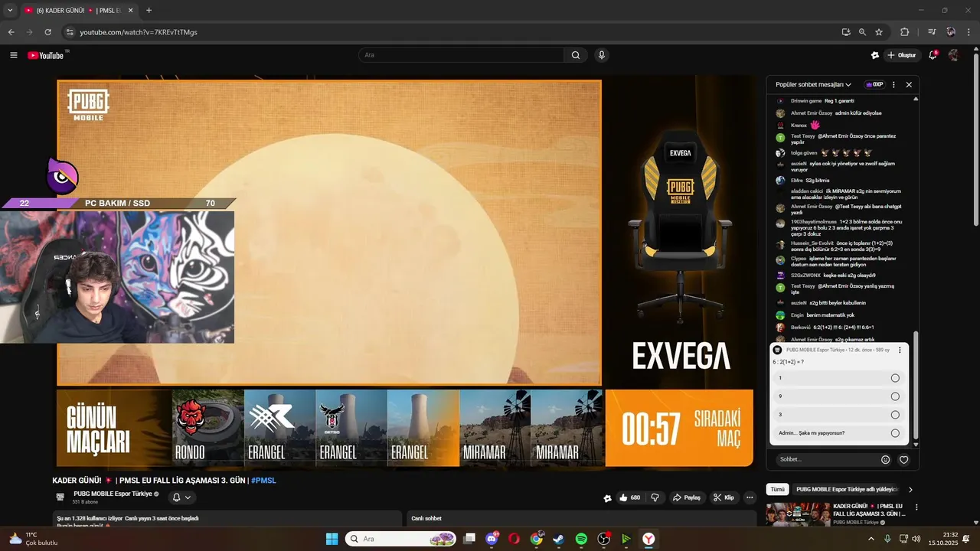
Task: Click the Windows taskbar Ara search box
Action: tap(400, 539)
